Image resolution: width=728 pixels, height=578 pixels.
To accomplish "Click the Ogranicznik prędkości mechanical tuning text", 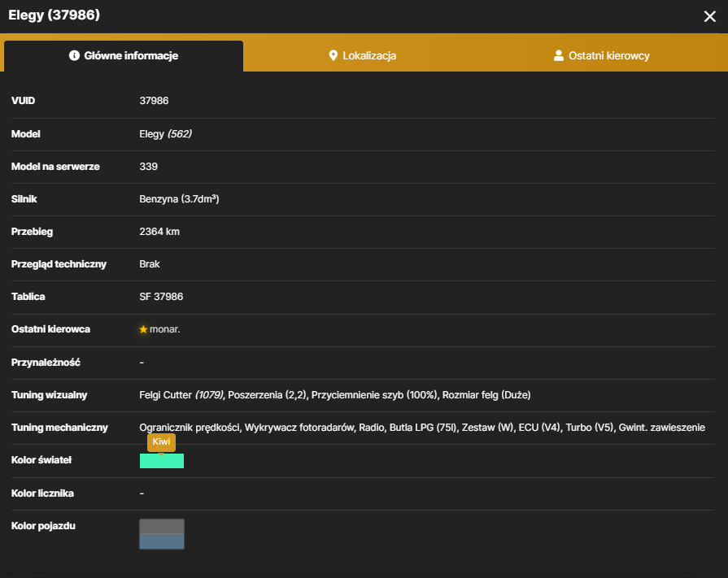I will pyautogui.click(x=190, y=428).
